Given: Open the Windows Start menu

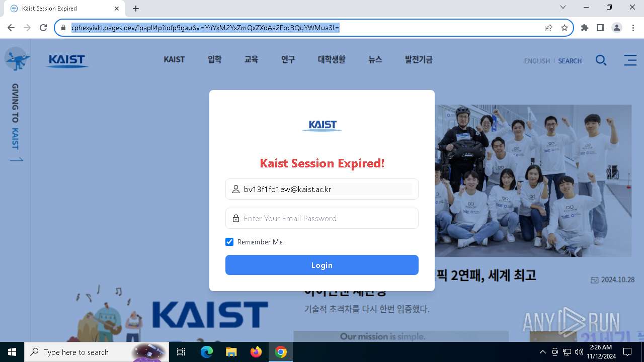Looking at the screenshot, I should click(x=12, y=352).
